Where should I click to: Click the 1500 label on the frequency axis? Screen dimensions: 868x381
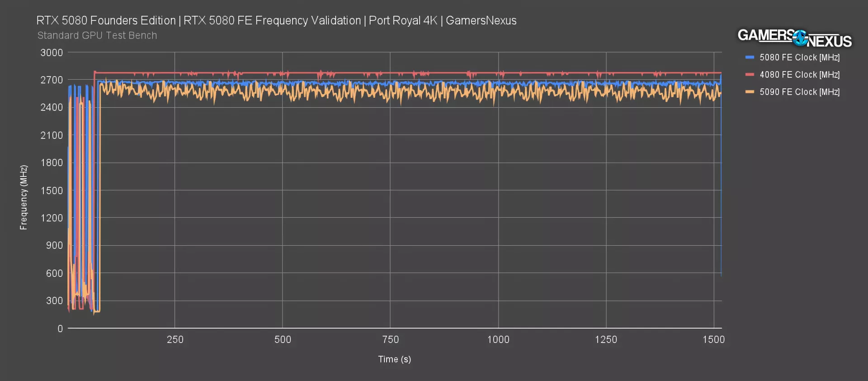click(x=52, y=190)
